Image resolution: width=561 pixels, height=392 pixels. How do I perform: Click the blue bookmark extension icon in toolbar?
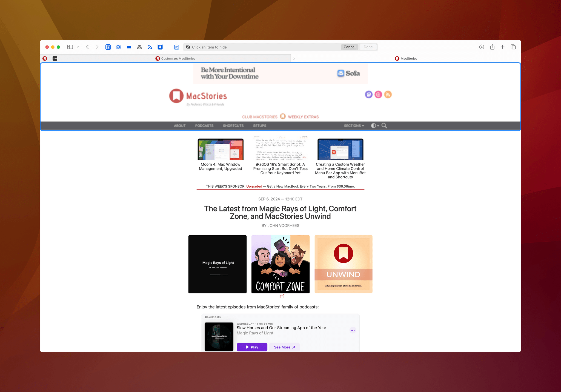click(x=108, y=47)
